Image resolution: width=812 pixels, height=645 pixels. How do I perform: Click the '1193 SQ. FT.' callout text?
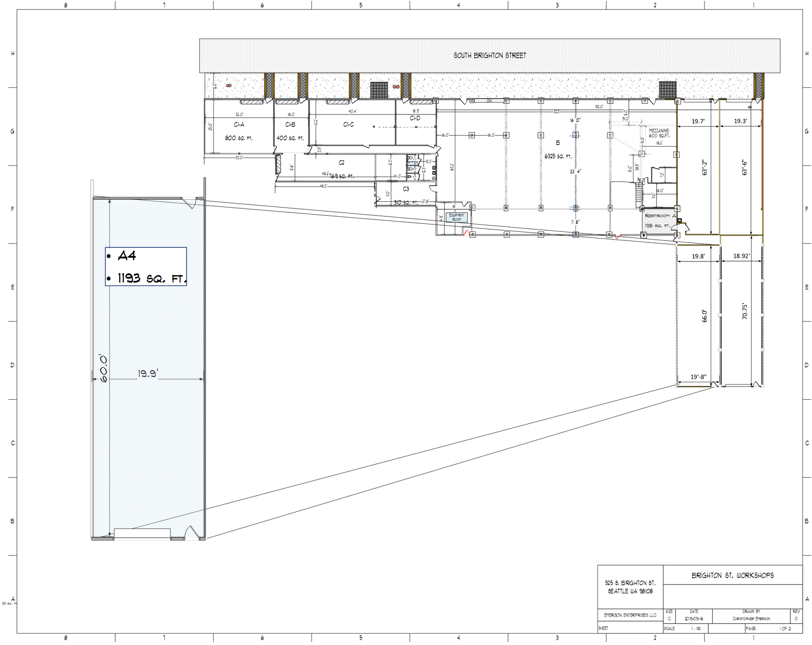pos(152,279)
